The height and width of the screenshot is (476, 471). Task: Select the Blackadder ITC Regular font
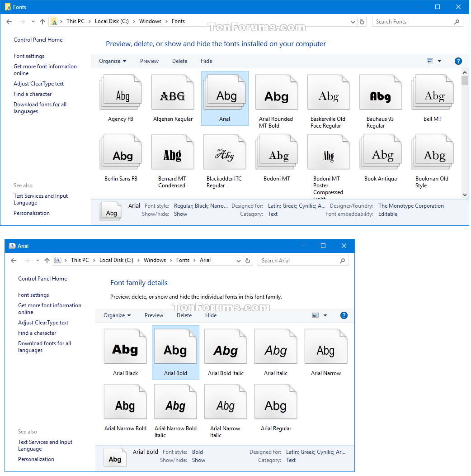(x=225, y=152)
